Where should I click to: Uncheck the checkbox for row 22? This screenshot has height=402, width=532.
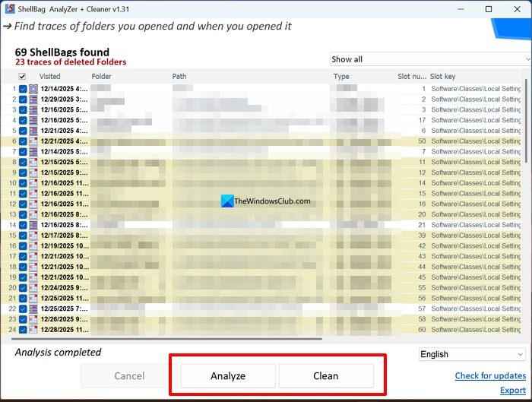23,309
